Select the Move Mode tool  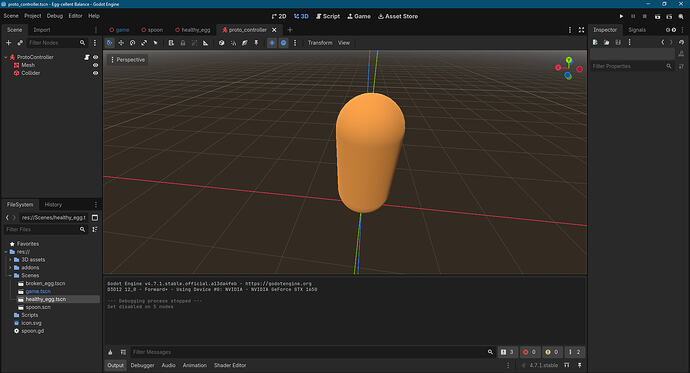pyautogui.click(x=121, y=43)
